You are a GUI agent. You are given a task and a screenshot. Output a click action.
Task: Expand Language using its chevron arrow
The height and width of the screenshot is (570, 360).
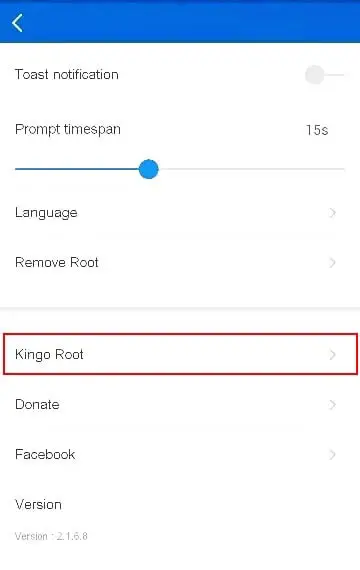[332, 213]
